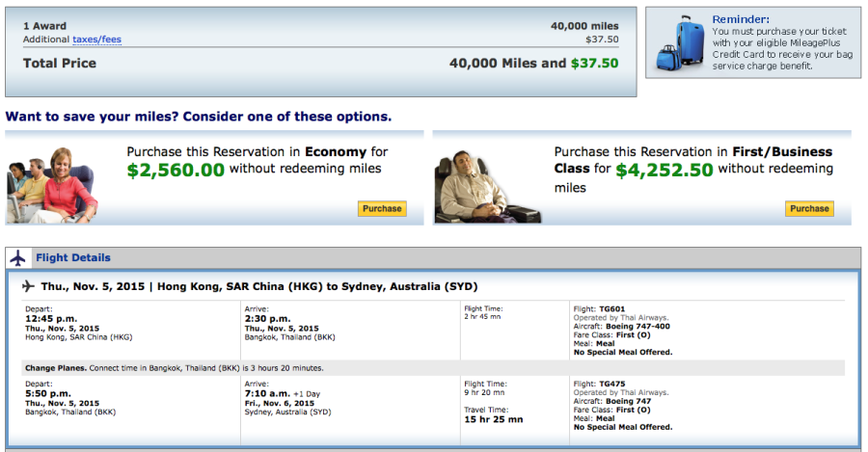Click the Reminder heading text

(x=741, y=19)
